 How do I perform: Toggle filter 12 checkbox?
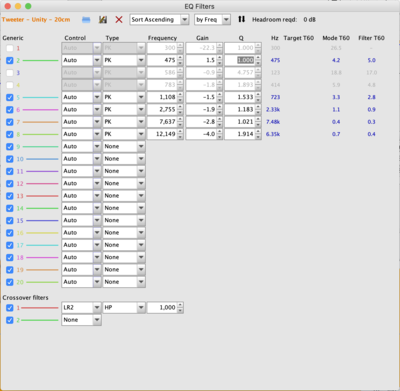(x=10, y=184)
